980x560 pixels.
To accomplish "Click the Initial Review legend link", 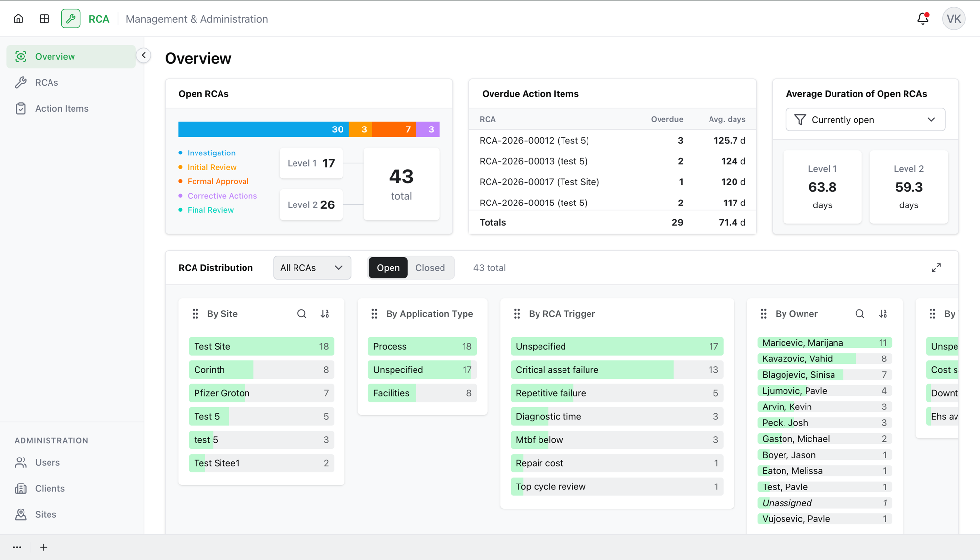I will click(212, 167).
